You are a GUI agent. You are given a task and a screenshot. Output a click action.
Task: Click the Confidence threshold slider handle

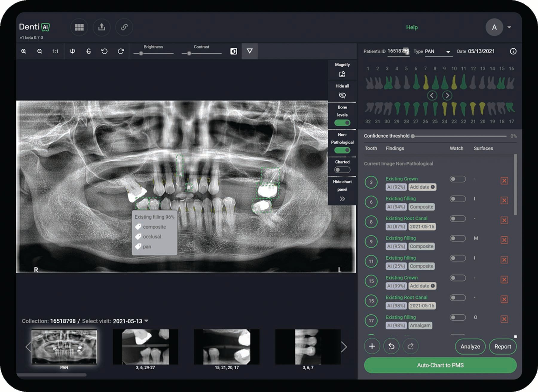tap(413, 136)
